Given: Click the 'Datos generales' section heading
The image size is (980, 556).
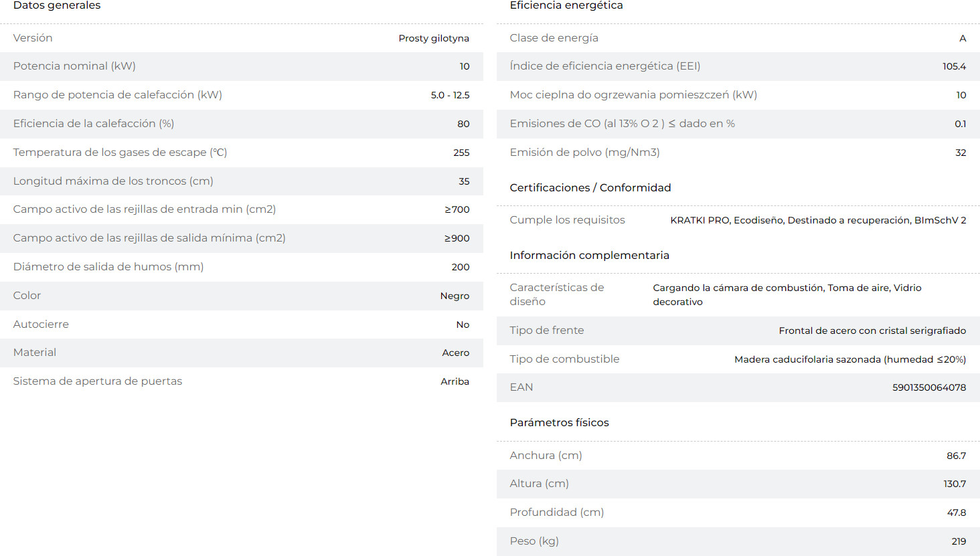Looking at the screenshot, I should [x=57, y=5].
